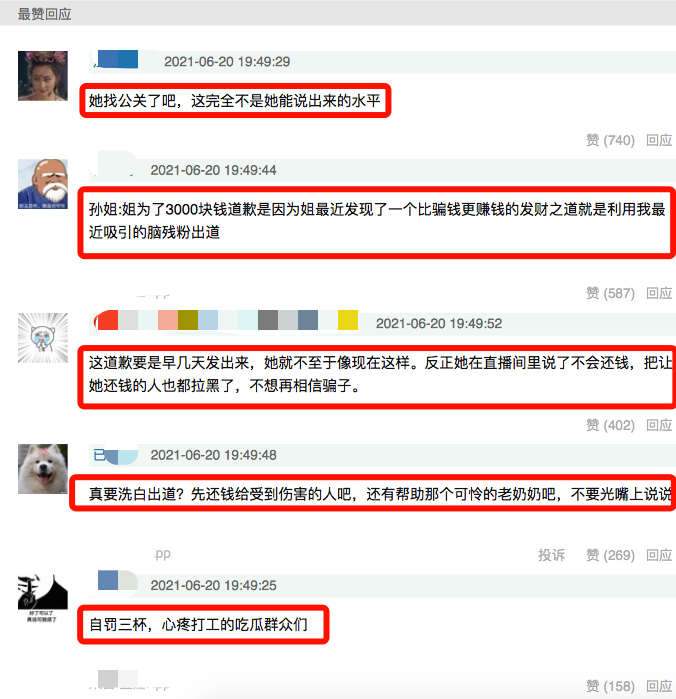Open the crying cartoon cat avatar
The height and width of the screenshot is (699, 676).
(43, 337)
